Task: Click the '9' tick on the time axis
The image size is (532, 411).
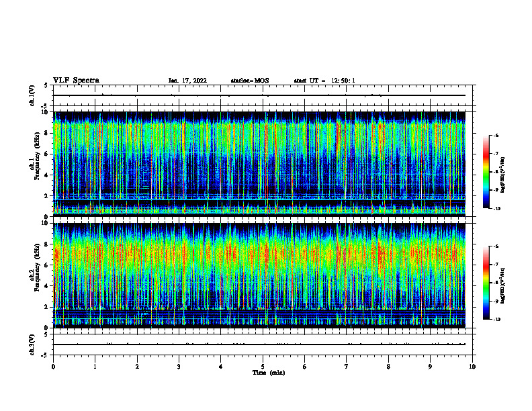Action: [x=430, y=367]
